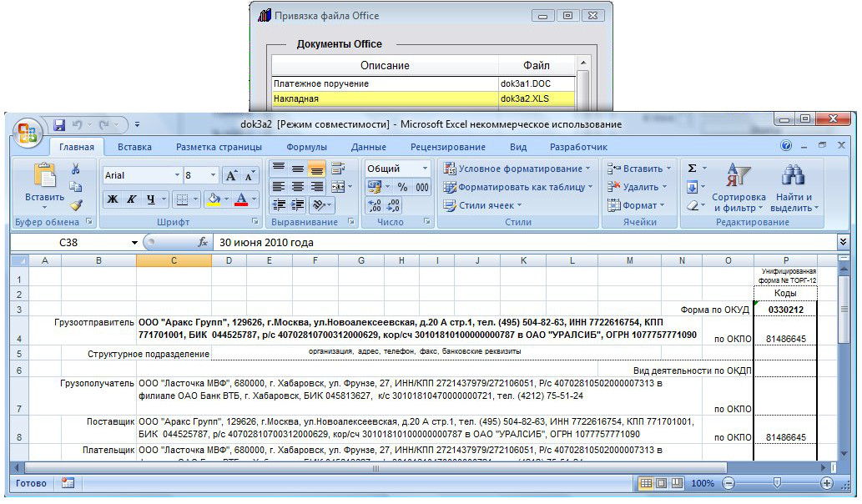This screenshot has height=504, width=862.
Task: Click the AutoSum sigma icon
Action: tap(692, 169)
